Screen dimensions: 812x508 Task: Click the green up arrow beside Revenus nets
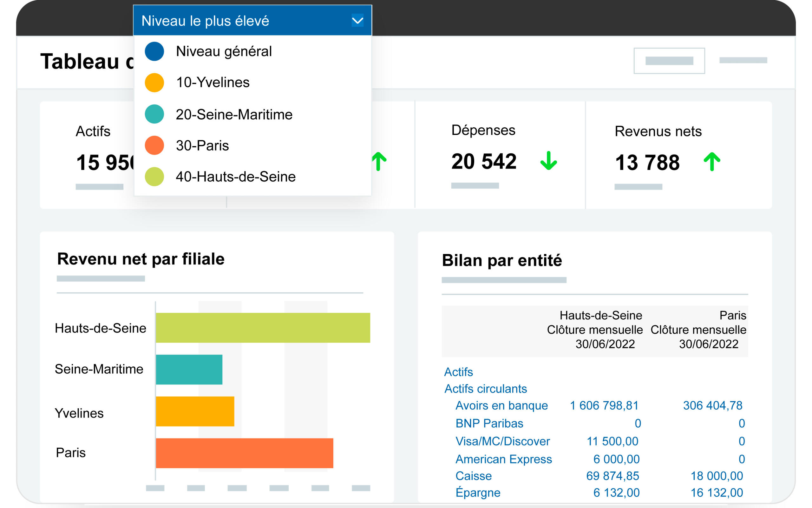pos(712,162)
